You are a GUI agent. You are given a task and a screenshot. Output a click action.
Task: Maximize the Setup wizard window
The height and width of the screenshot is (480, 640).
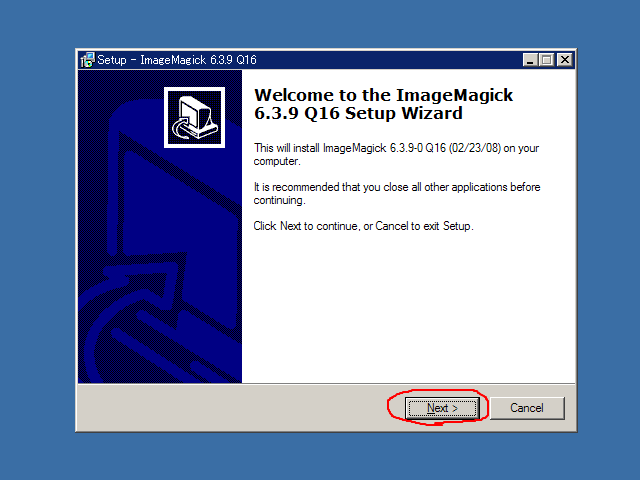[x=546, y=60]
